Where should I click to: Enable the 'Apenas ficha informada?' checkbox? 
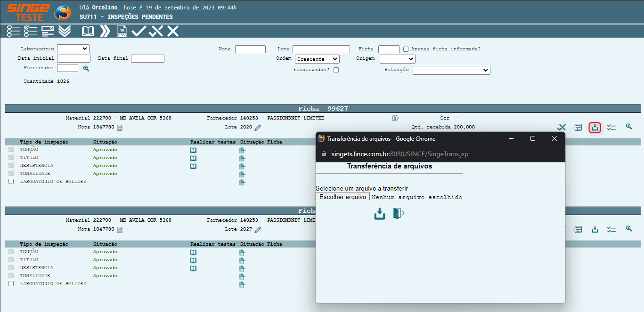click(406, 49)
